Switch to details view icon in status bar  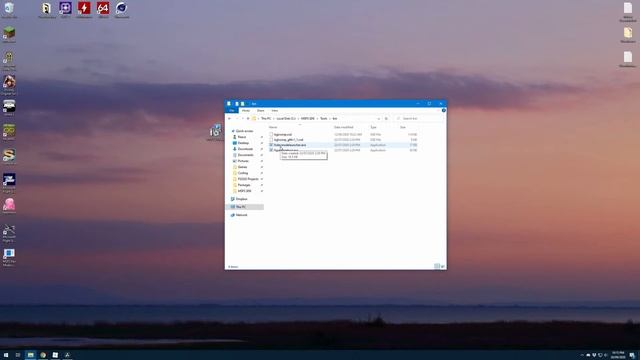click(437, 266)
